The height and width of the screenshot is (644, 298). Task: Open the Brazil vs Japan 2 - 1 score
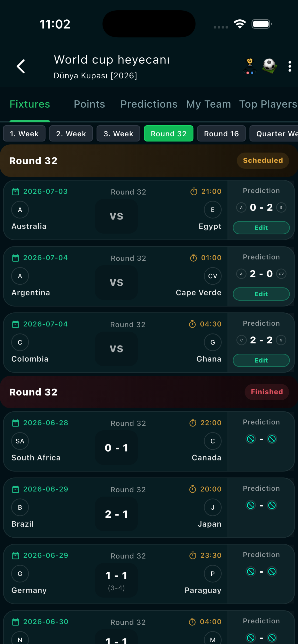[116, 514]
